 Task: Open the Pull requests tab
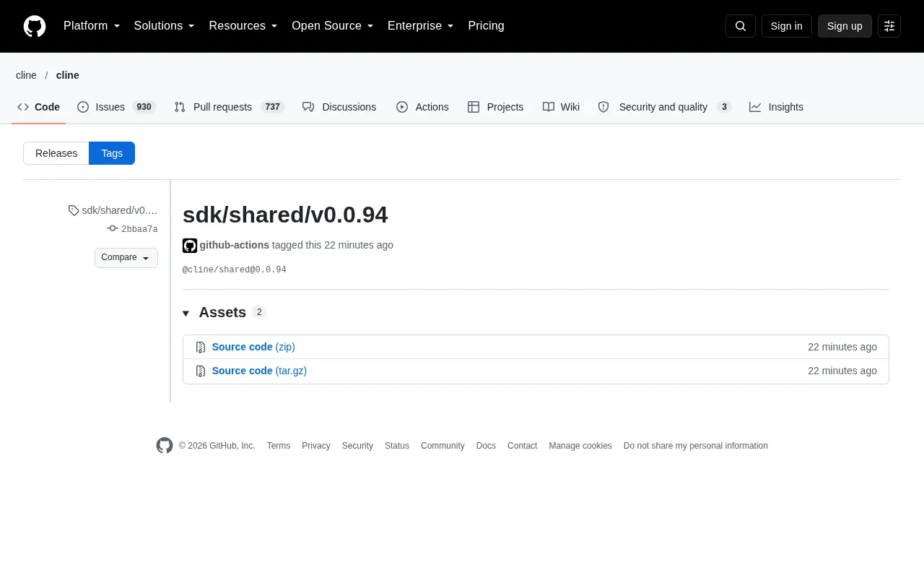pos(230,107)
